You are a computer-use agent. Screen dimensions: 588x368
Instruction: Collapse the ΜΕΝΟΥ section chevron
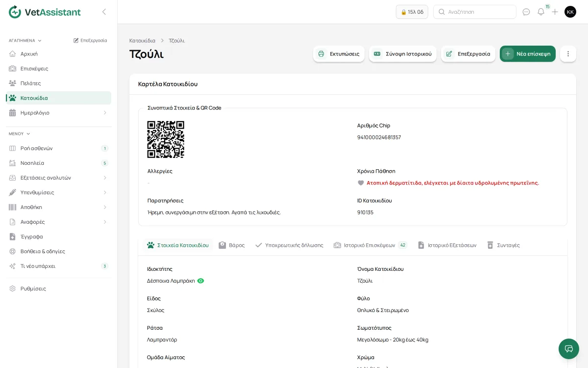point(28,134)
